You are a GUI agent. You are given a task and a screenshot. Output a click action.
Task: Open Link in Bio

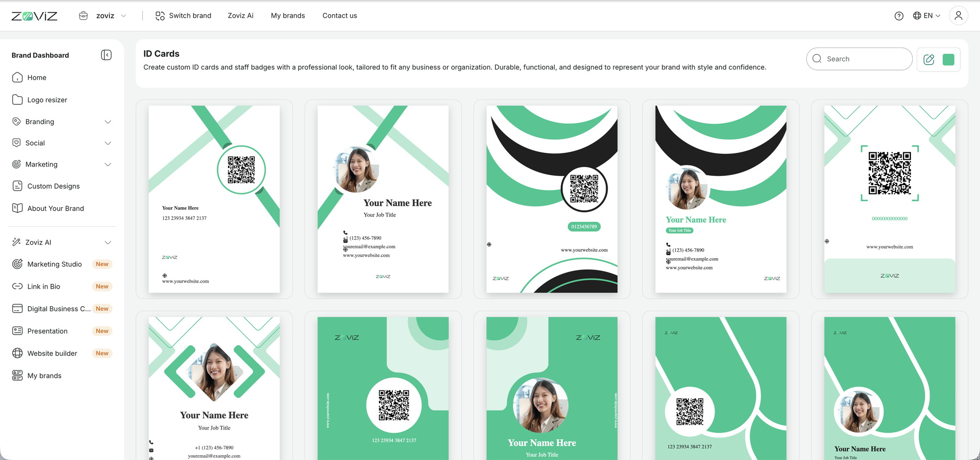click(x=44, y=287)
